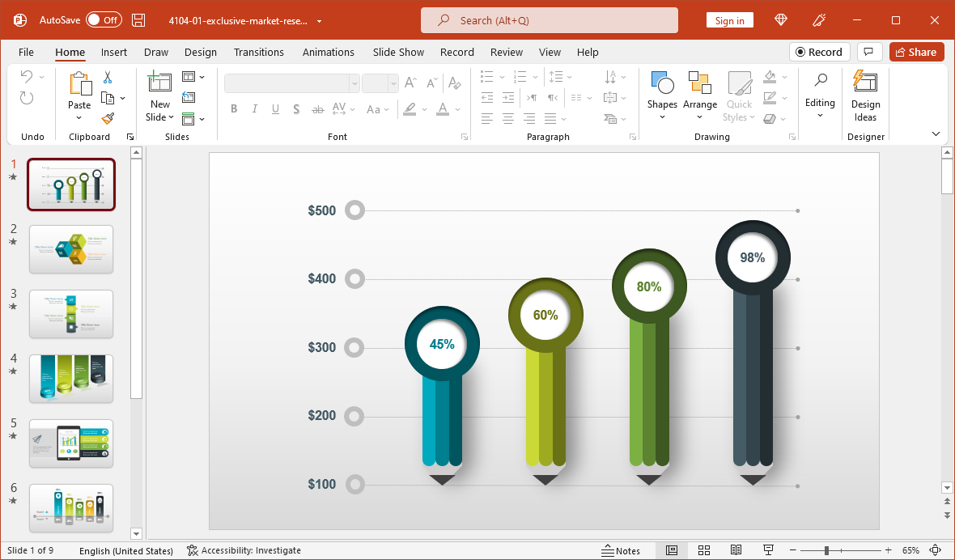955x560 pixels.
Task: Toggle AutoSave switch
Action: pos(104,20)
